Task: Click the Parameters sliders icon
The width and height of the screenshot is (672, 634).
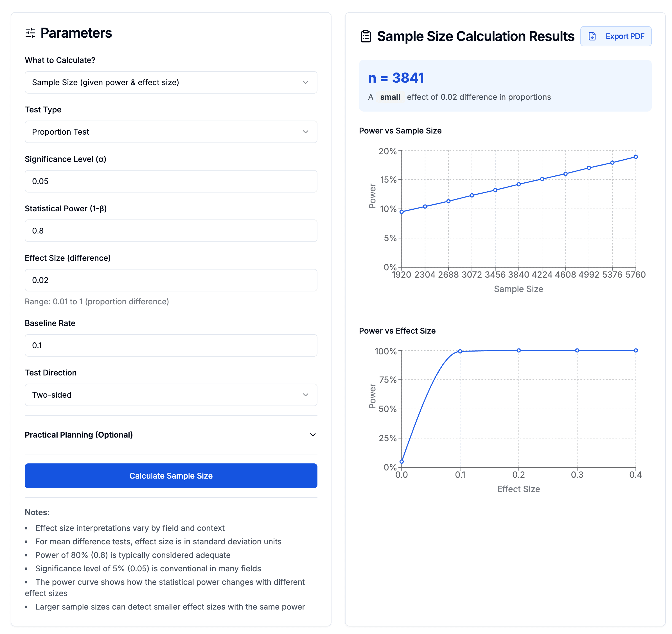Action: [30, 33]
